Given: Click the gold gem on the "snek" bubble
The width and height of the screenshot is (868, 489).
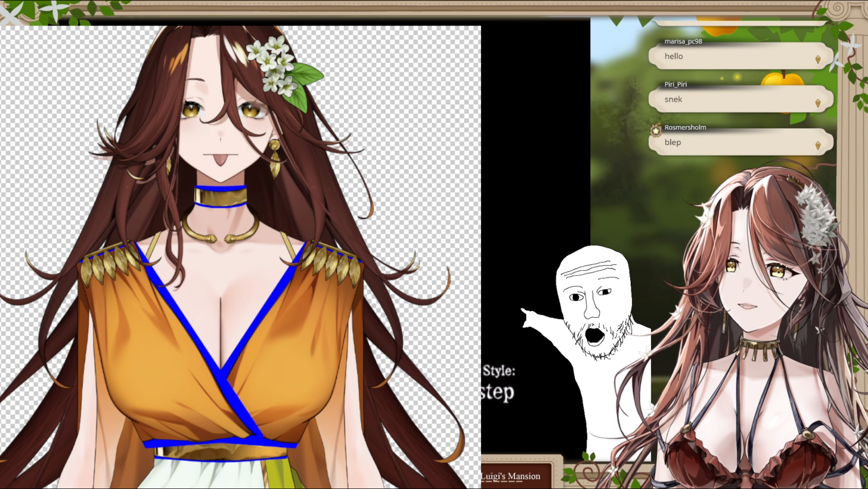Looking at the screenshot, I should point(818,103).
